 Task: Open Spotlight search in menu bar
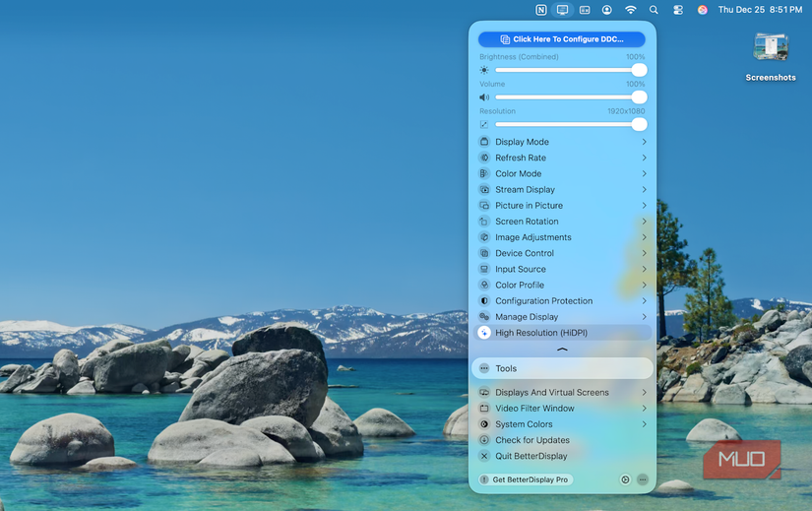pos(654,10)
